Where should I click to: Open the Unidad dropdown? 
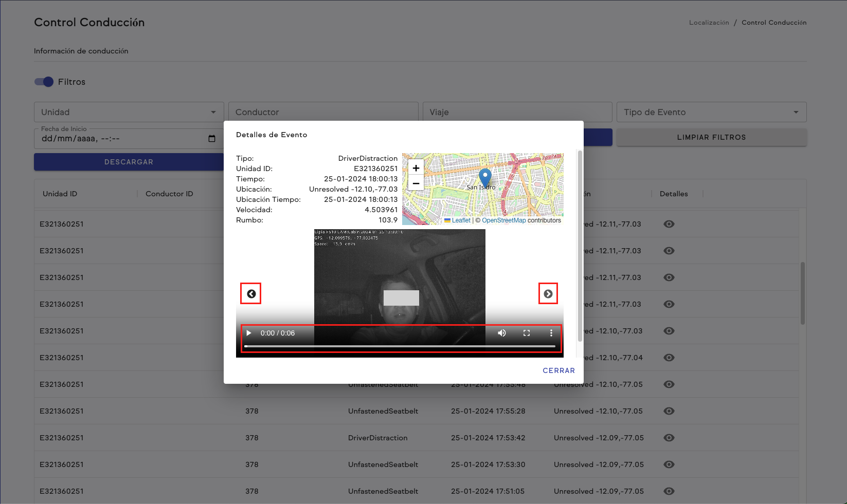point(213,111)
